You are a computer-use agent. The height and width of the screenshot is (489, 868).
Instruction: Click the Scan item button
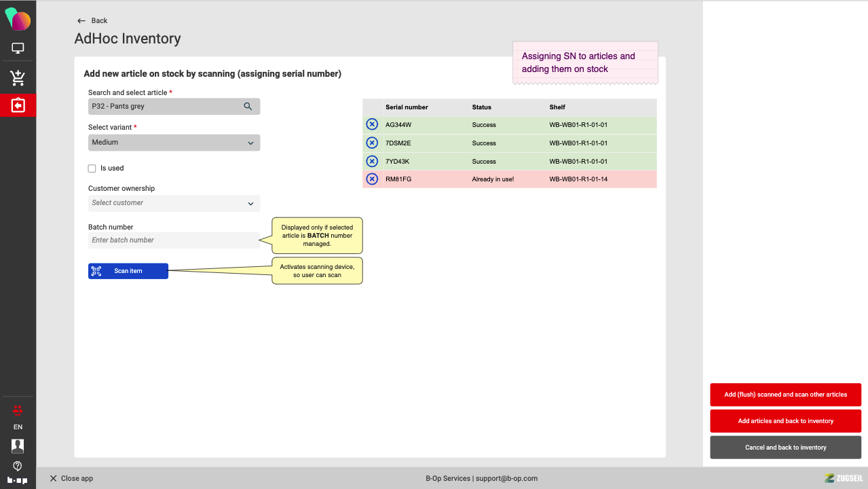pyautogui.click(x=128, y=271)
